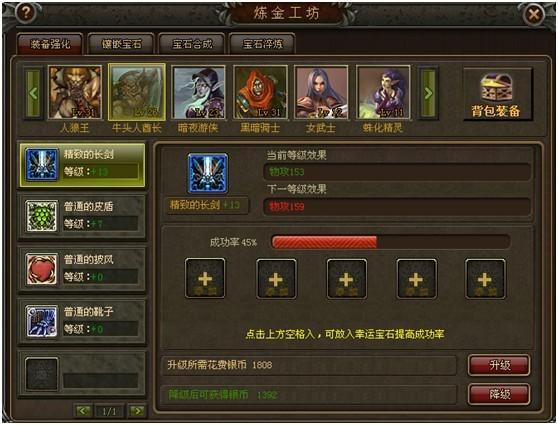Click the 降级 downgrade button
Image resolution: width=558 pixels, height=425 pixels.
[x=499, y=394]
